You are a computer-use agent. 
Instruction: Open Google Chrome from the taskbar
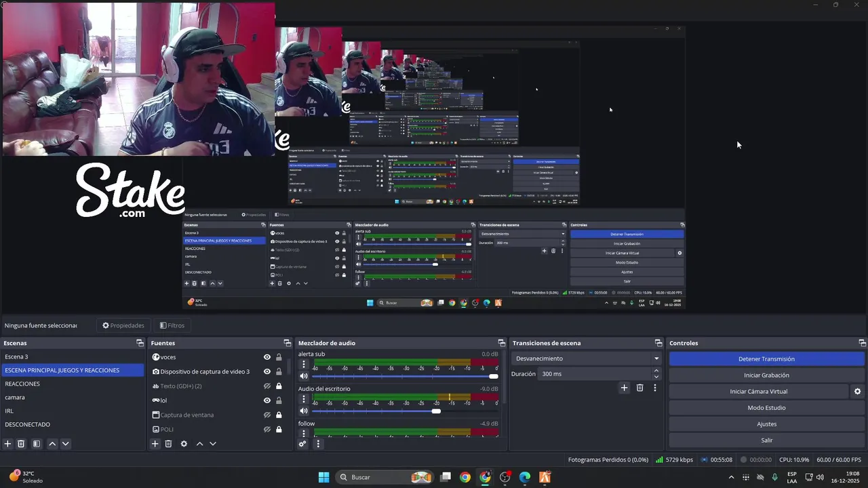pyautogui.click(x=465, y=477)
